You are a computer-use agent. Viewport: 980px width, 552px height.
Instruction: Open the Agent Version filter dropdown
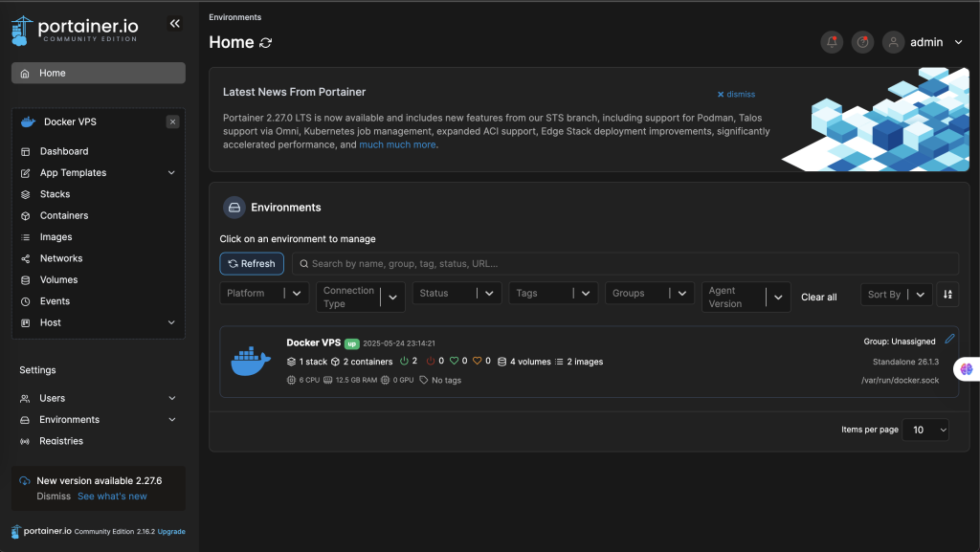746,298
